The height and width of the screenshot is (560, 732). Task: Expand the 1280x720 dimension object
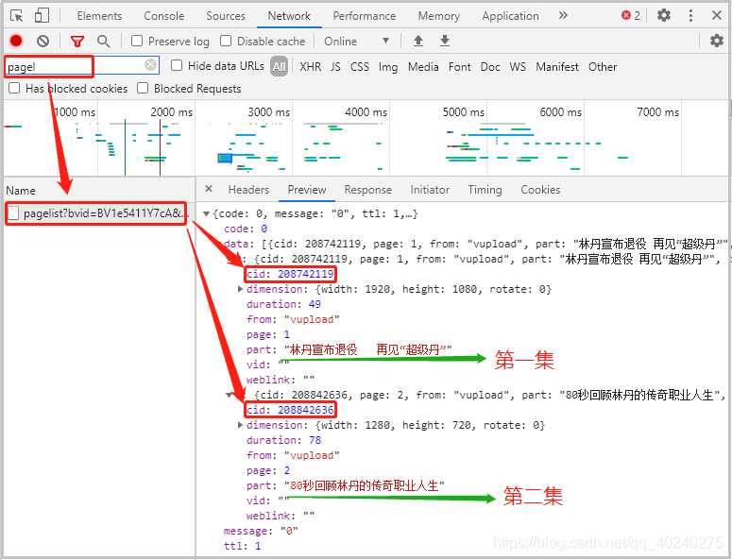(240, 425)
